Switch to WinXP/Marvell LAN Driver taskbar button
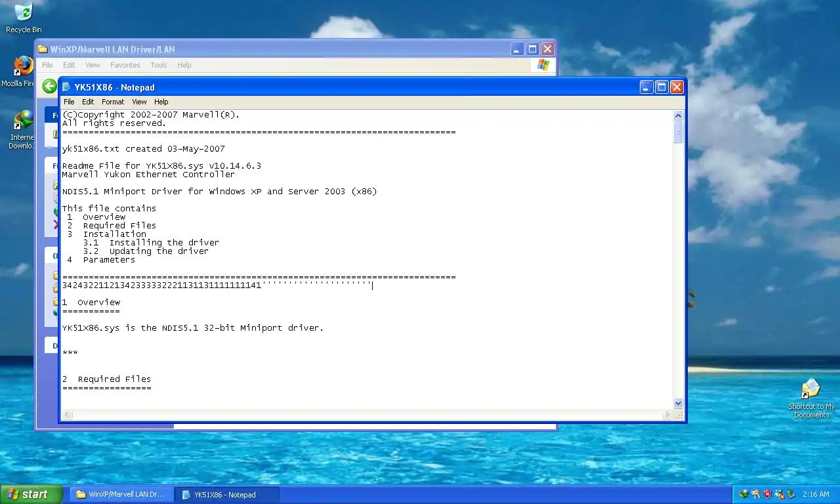This screenshot has height=504, width=840. [x=122, y=494]
